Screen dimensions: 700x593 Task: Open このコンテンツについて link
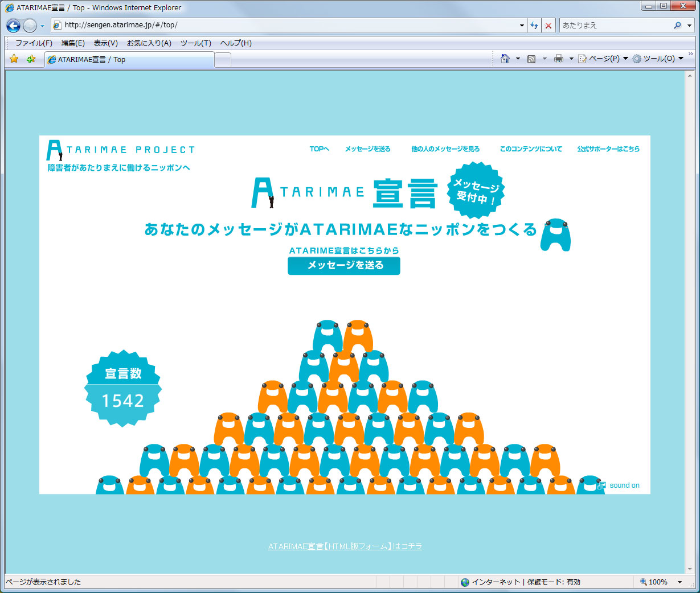pyautogui.click(x=531, y=149)
